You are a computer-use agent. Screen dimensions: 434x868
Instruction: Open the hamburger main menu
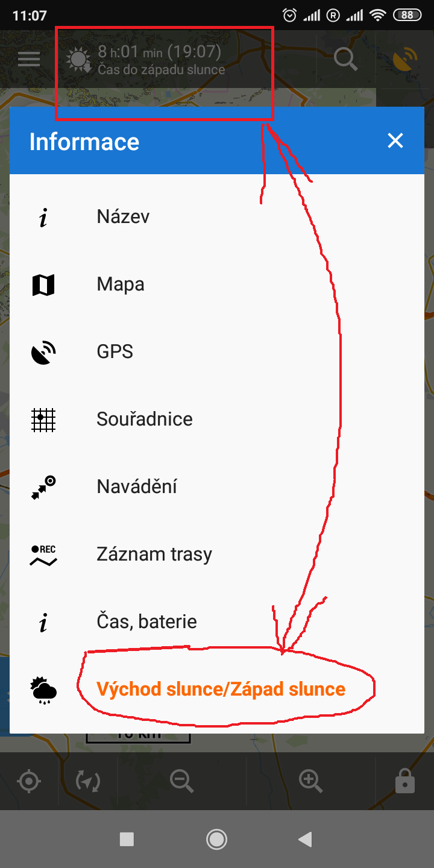(29, 59)
